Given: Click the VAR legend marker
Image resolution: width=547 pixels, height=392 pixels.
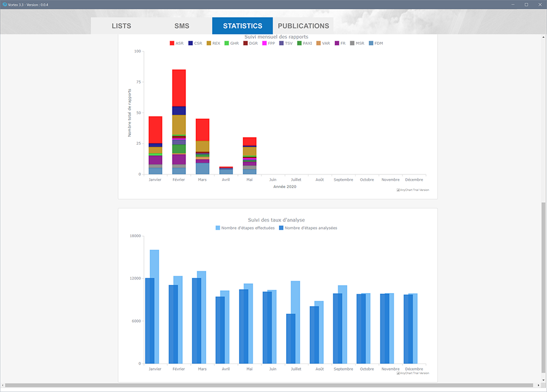Looking at the screenshot, I should coord(319,43).
